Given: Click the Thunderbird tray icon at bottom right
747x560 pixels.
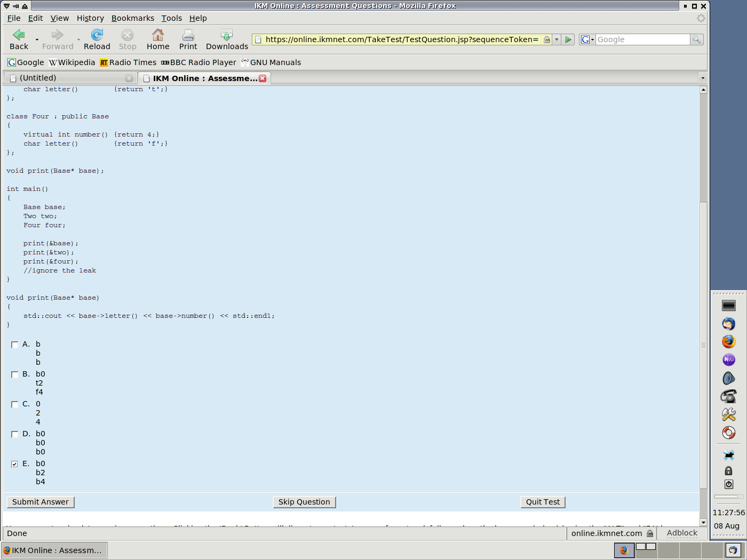Looking at the screenshot, I should click(733, 550).
